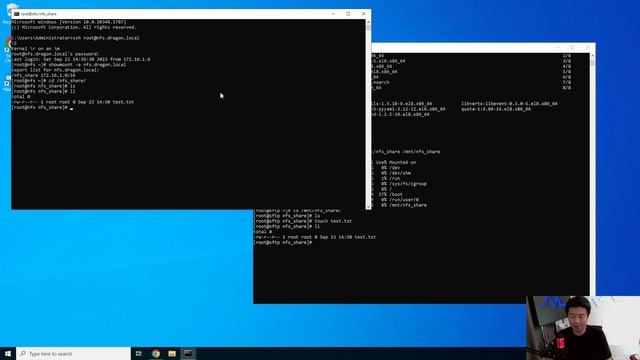640x360 pixels.
Task: Maximize the back sftp terminal window
Action: (573, 47)
